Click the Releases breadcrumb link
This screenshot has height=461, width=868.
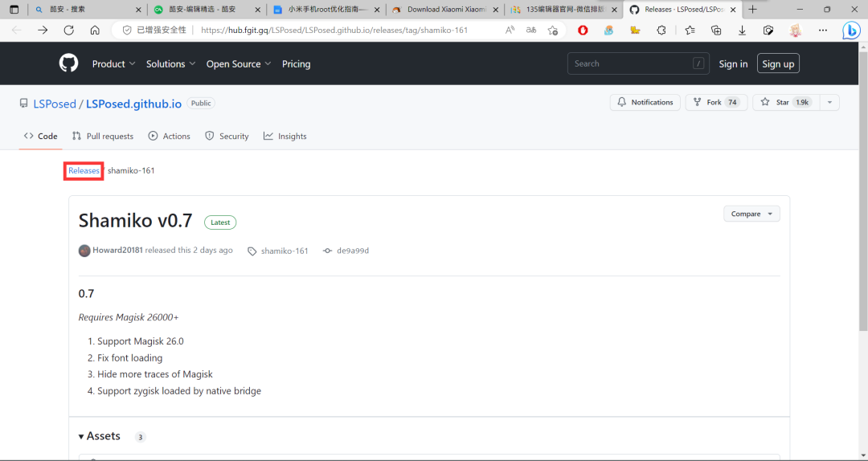[x=84, y=170]
